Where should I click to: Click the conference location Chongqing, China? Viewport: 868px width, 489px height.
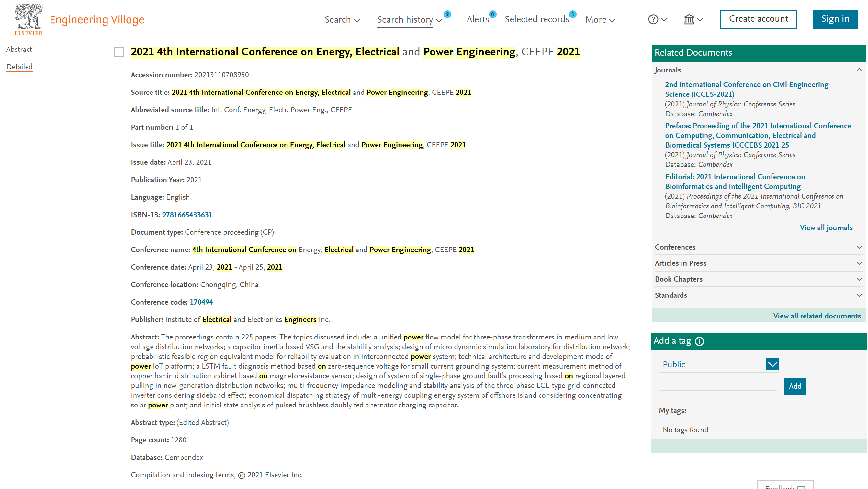(x=229, y=284)
